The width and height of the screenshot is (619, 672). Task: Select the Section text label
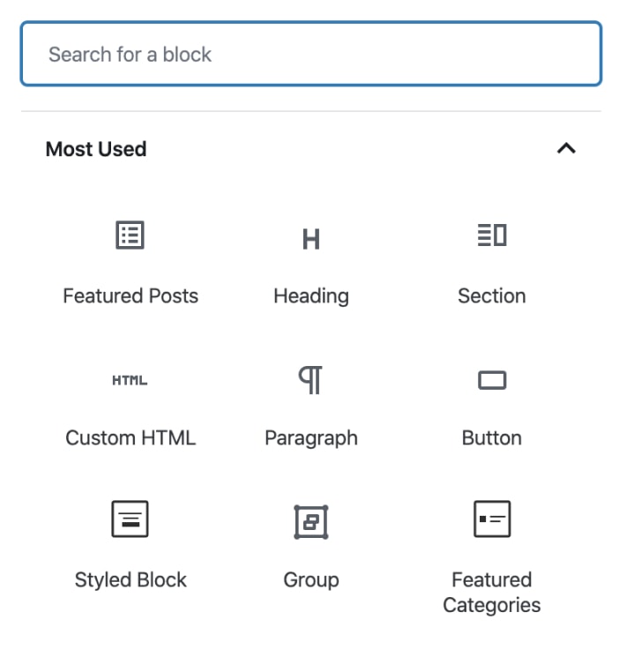click(492, 296)
